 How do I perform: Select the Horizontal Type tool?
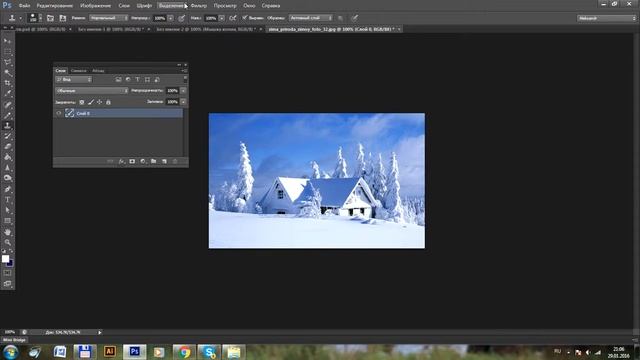(x=7, y=200)
